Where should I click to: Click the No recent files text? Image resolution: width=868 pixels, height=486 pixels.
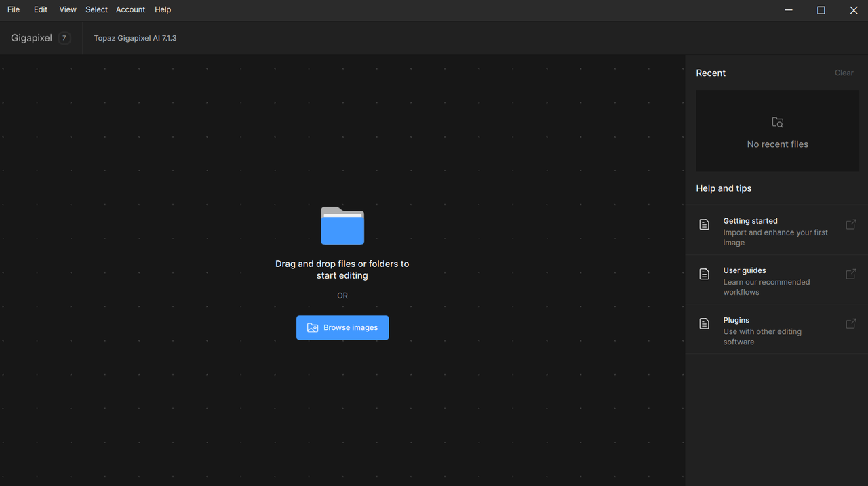778,144
